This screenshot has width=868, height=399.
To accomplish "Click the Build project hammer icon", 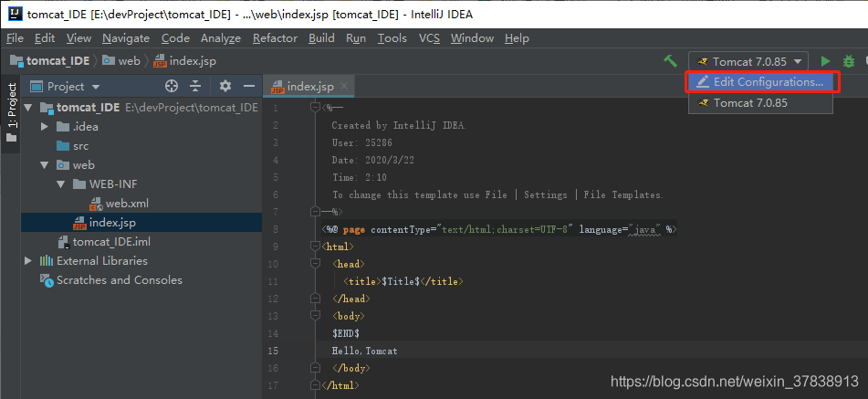I will tap(670, 61).
